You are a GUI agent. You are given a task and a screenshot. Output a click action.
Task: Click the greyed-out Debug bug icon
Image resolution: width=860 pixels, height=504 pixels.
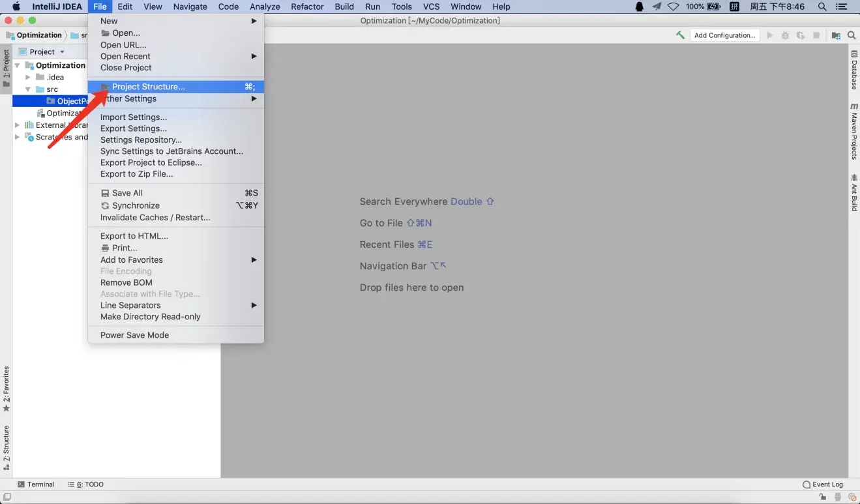click(785, 35)
